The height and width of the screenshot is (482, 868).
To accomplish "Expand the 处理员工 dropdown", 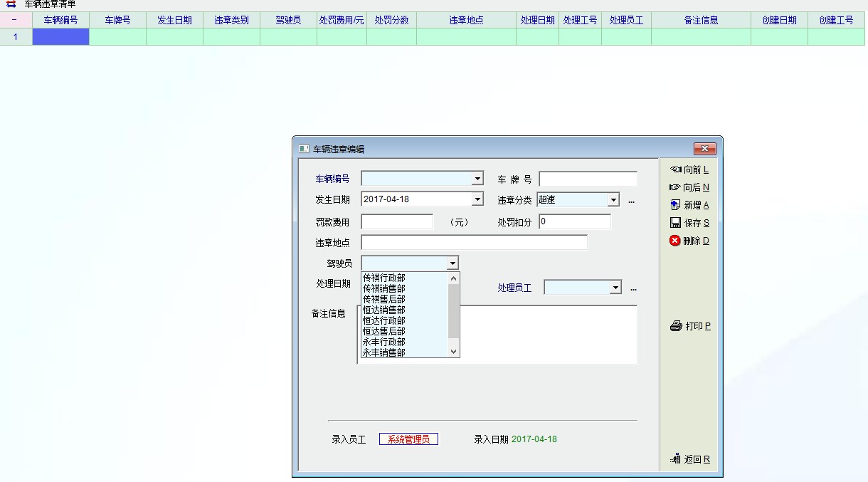I will pos(615,288).
